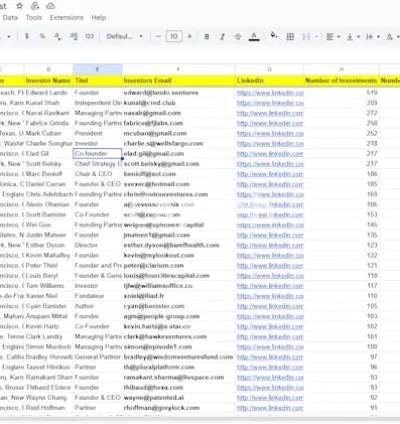Select column H header
This screenshot has width=400, height=424.
[x=341, y=69]
